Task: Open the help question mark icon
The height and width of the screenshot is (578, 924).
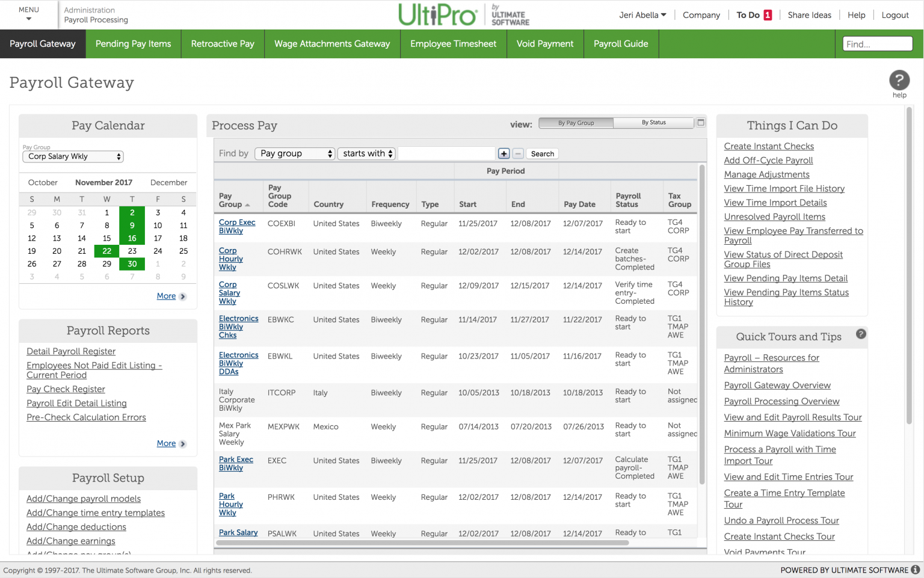Action: pyautogui.click(x=899, y=79)
